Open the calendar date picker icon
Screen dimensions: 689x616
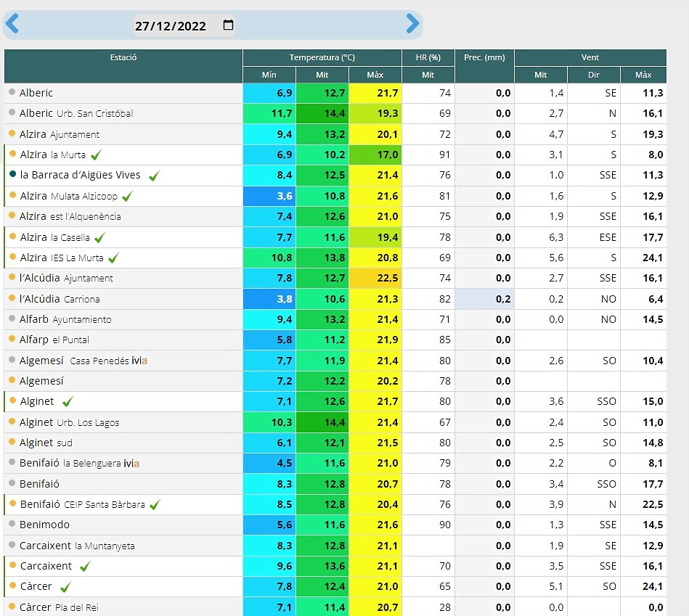click(228, 25)
